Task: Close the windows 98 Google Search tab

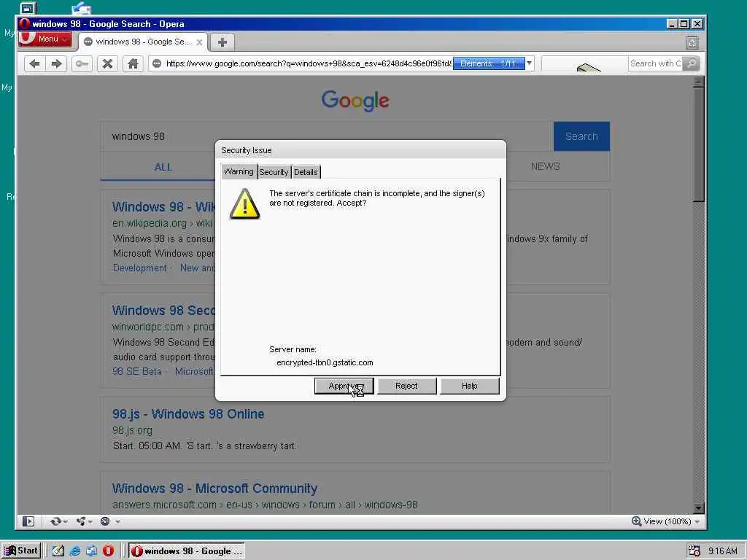Action: [200, 42]
